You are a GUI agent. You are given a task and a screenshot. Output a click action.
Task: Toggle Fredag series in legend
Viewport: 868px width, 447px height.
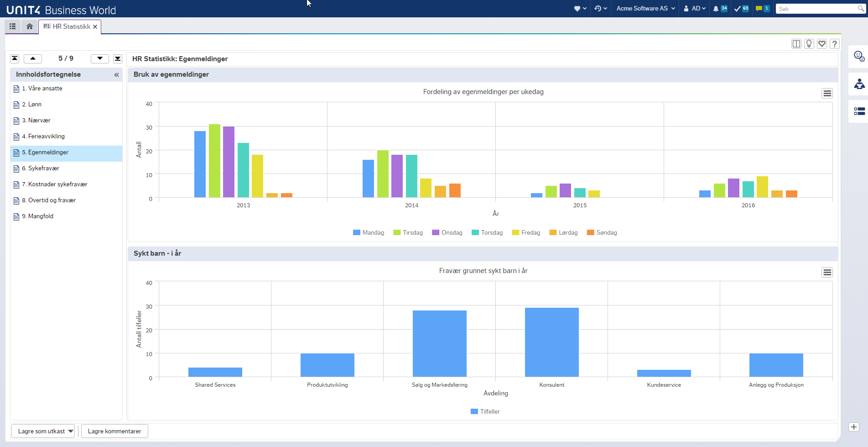[x=526, y=233]
